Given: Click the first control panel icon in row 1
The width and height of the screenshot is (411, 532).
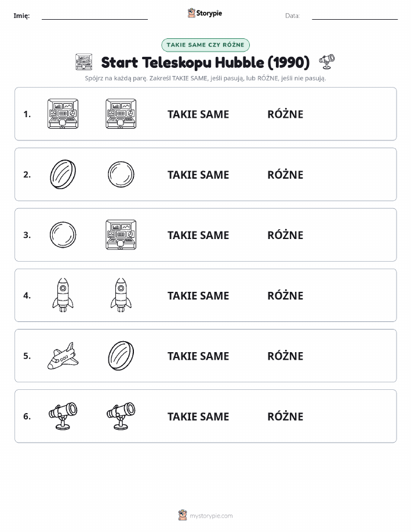Looking at the screenshot, I should (x=63, y=114).
